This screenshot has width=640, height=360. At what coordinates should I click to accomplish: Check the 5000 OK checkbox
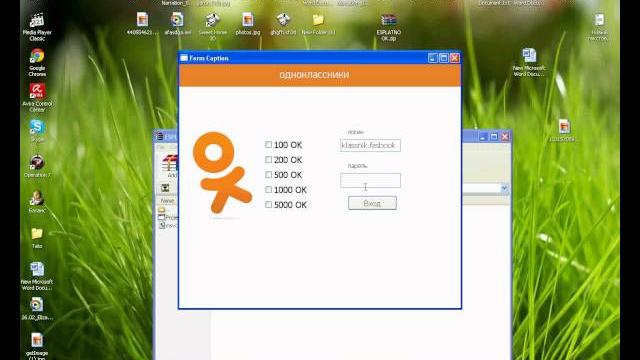tap(269, 205)
